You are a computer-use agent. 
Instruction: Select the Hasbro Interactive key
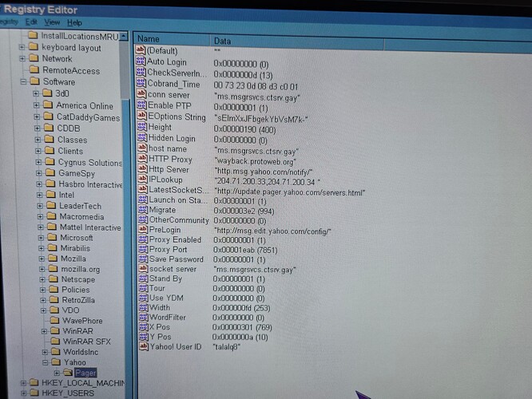point(90,184)
